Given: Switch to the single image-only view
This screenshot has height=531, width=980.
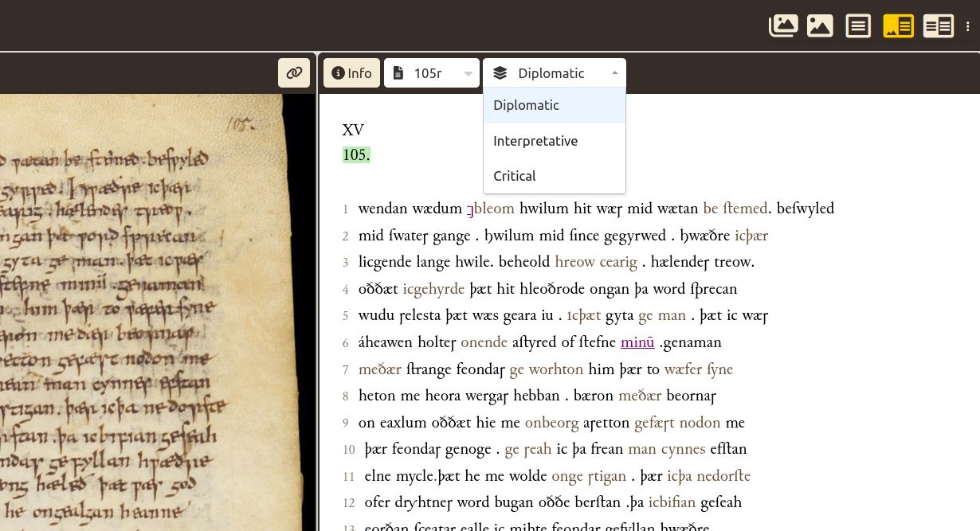Looking at the screenshot, I should 820,25.
